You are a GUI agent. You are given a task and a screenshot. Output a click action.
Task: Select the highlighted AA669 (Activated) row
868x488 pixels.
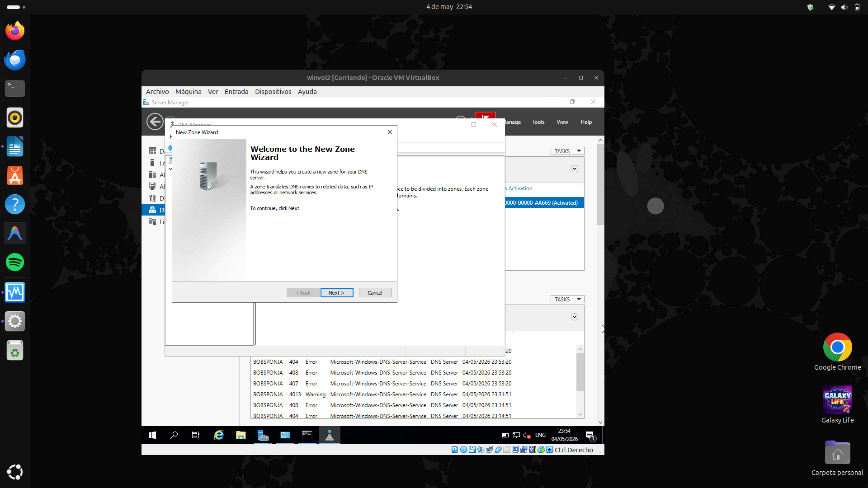pyautogui.click(x=544, y=203)
